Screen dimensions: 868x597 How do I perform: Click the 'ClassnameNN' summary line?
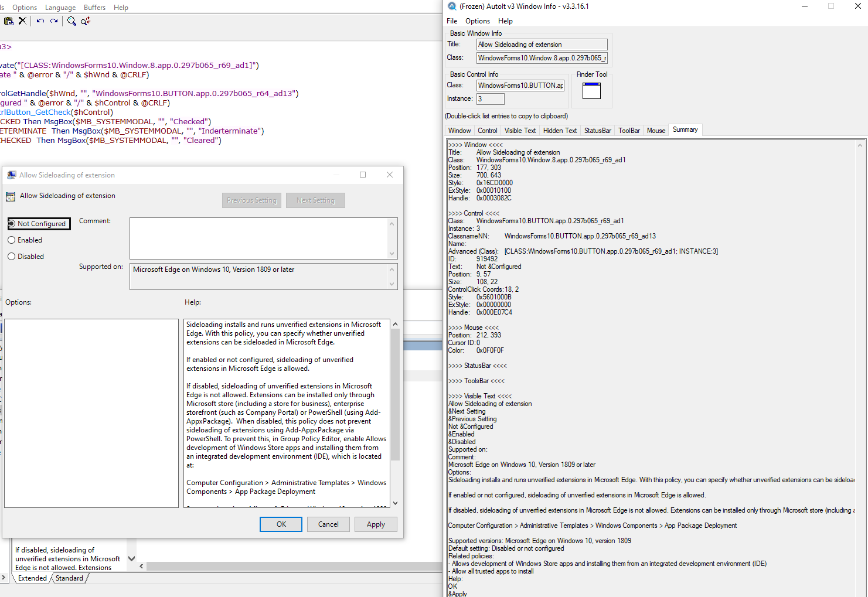tap(552, 236)
